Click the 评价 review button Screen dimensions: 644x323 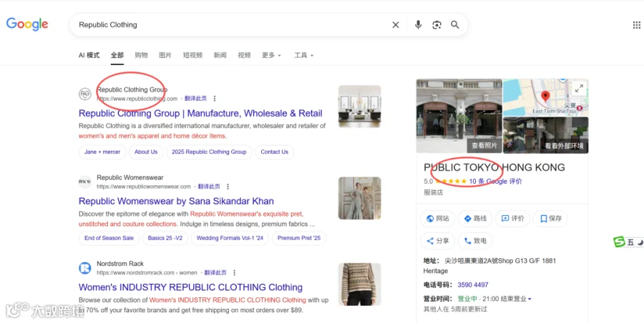point(512,219)
